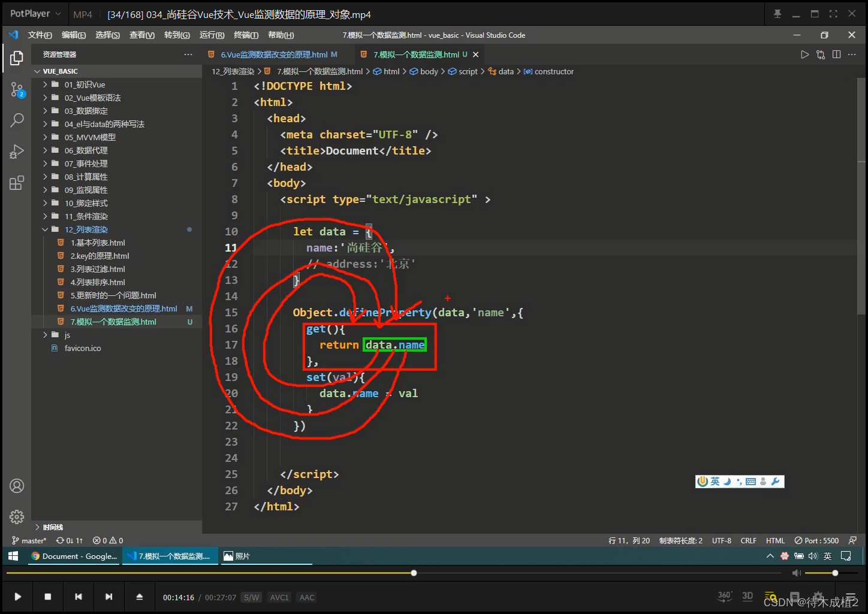Click CRLF line ending in status bar
The height and width of the screenshot is (614, 868).
click(x=749, y=540)
